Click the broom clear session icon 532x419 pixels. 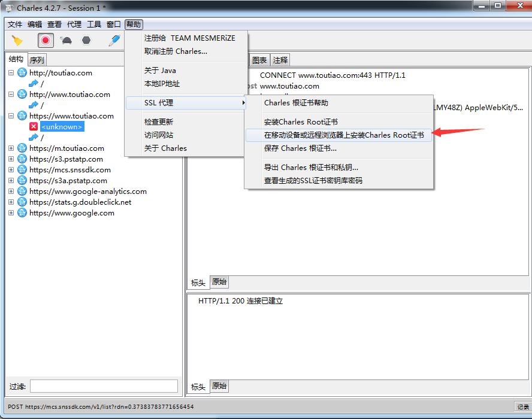17,41
